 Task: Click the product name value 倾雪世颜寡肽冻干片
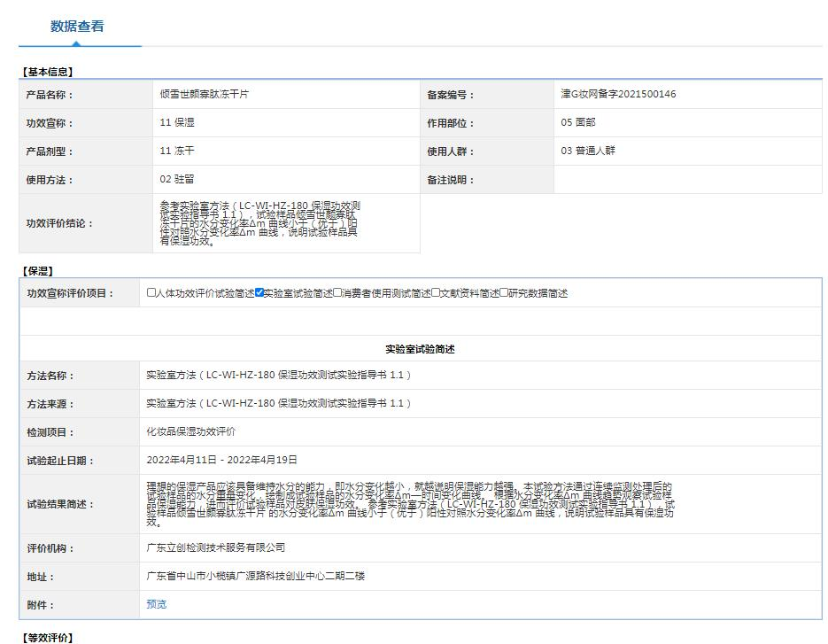click(x=204, y=94)
